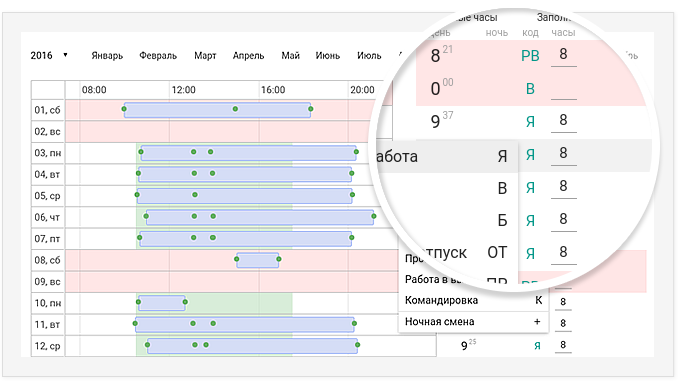Click the middle marker on 01, сб bar
The height and width of the screenshot is (381, 678).
click(x=235, y=109)
